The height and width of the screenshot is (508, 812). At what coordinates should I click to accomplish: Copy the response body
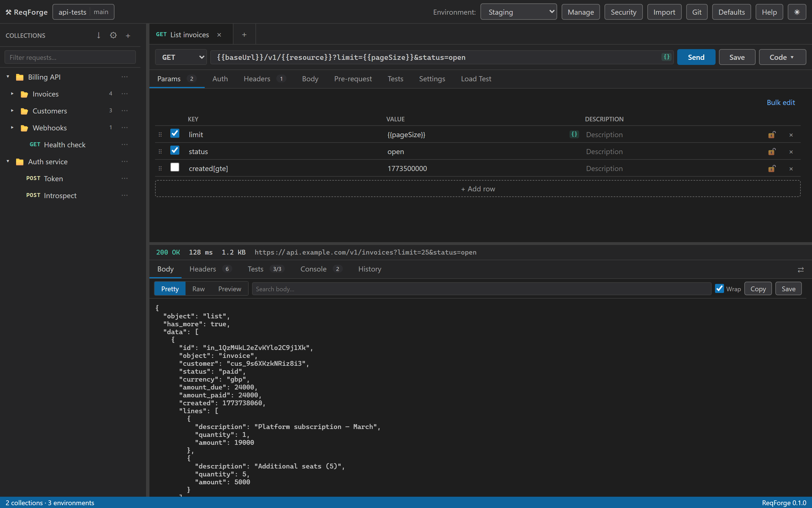pyautogui.click(x=758, y=289)
